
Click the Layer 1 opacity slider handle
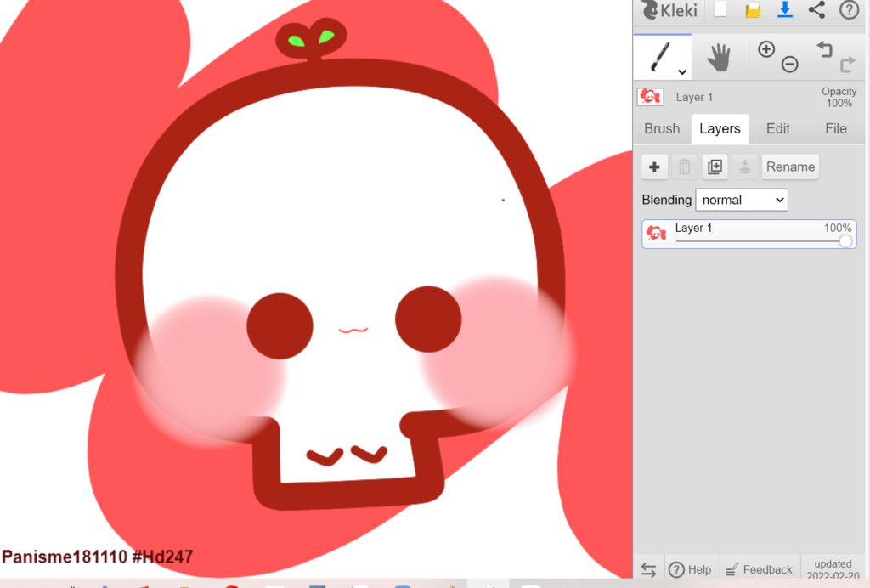(x=845, y=240)
